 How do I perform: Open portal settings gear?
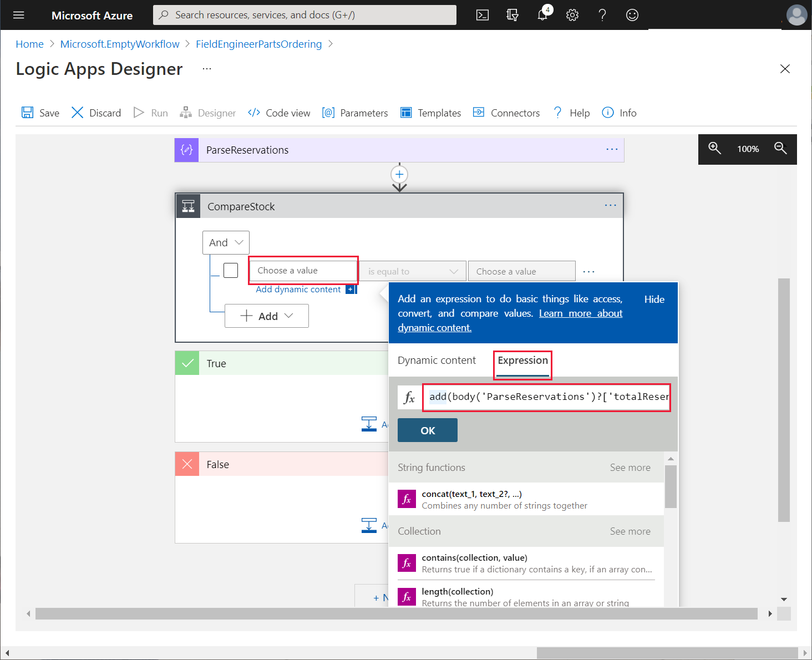[572, 15]
